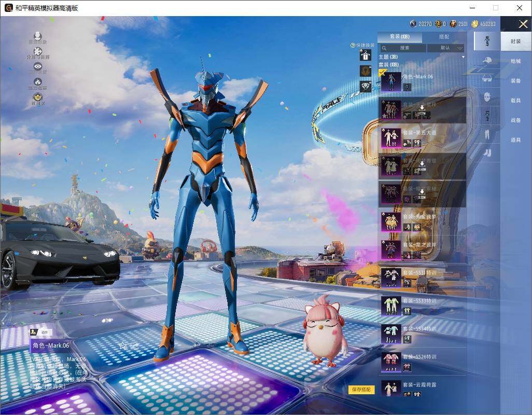This screenshot has width=532, height=415.
Task: Open the 道具 items category tab
Action: [x=516, y=140]
